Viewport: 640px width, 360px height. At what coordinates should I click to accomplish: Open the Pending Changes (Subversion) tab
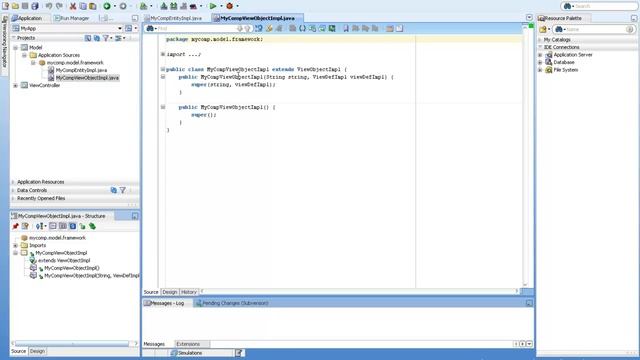[232, 303]
